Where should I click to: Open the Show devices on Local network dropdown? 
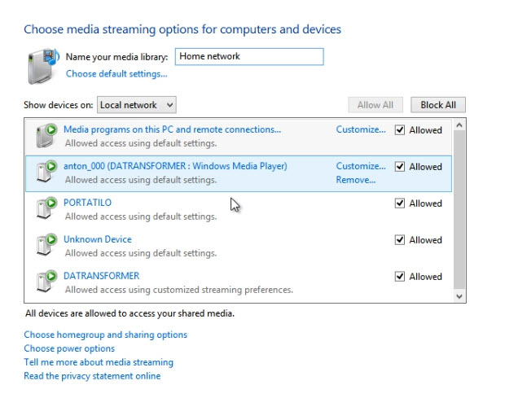137,105
